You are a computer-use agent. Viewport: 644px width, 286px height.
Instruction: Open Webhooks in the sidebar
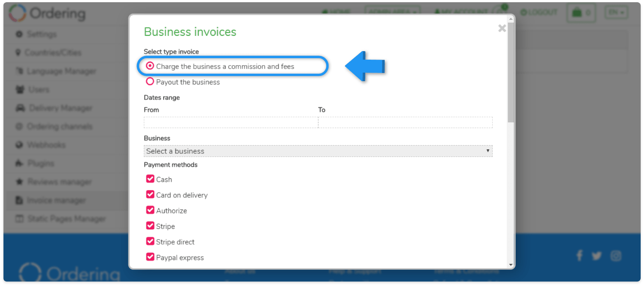point(46,145)
